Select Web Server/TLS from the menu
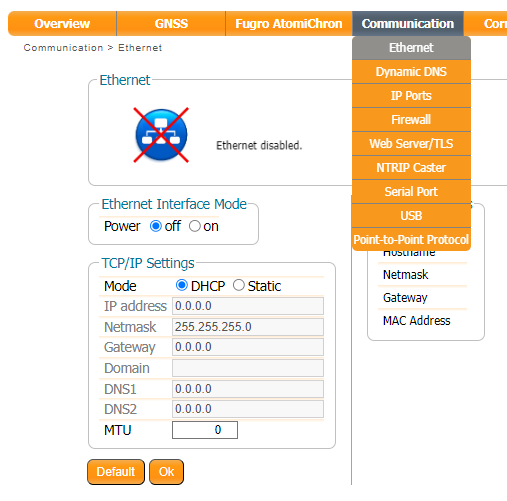The width and height of the screenshot is (507, 501). (411, 144)
